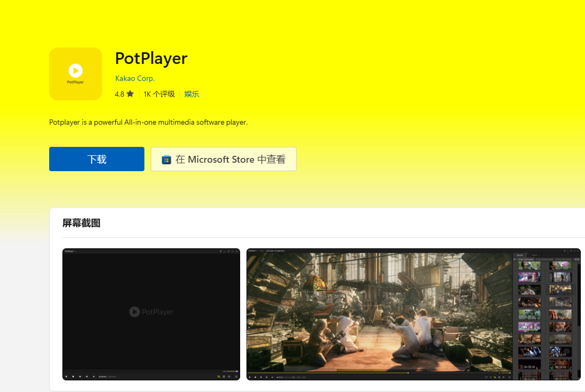The image size is (585, 392).
Task: Click the Potplayer description sentence
Action: pos(149,122)
